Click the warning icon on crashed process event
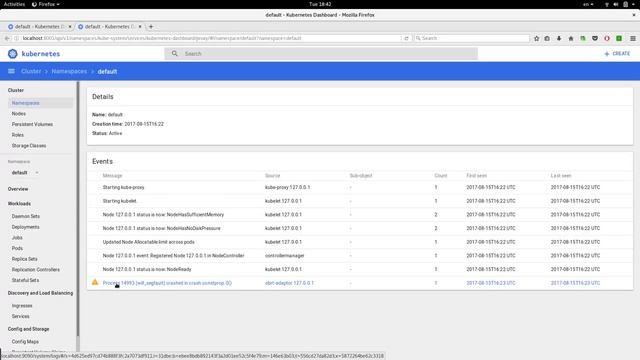The image size is (640, 360). tap(95, 282)
